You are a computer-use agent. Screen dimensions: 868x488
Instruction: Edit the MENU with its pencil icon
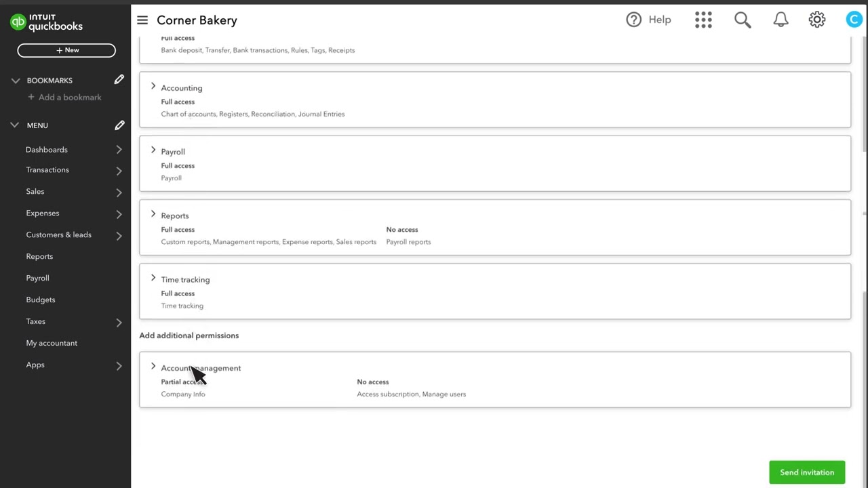click(x=119, y=125)
